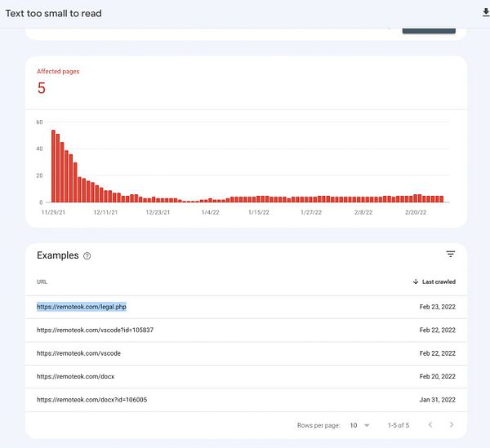
Task: Open the remoteok.com/legal.php row
Action: click(x=82, y=307)
